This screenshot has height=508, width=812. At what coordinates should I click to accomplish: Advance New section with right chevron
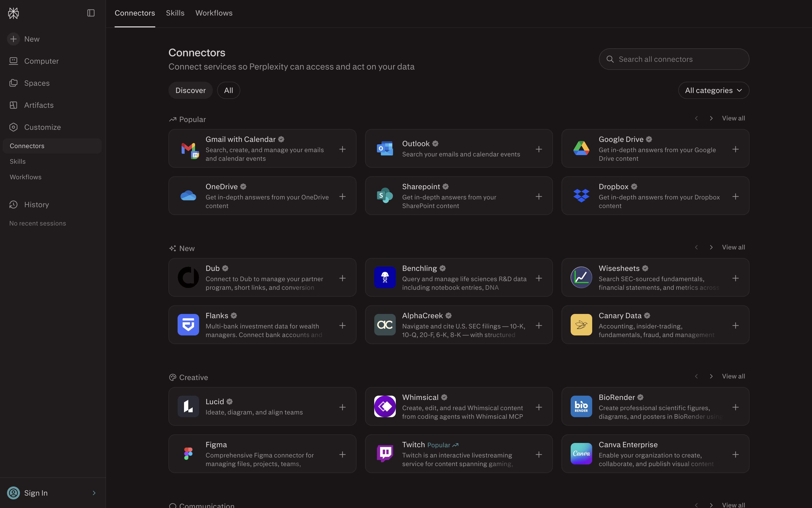pos(711,247)
